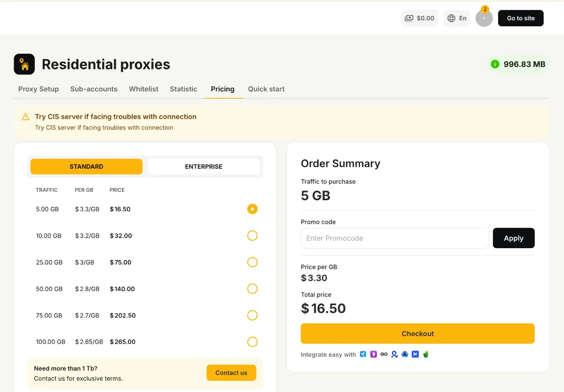
Task: Click the $2.65/GB rate text
Action: [x=89, y=342]
